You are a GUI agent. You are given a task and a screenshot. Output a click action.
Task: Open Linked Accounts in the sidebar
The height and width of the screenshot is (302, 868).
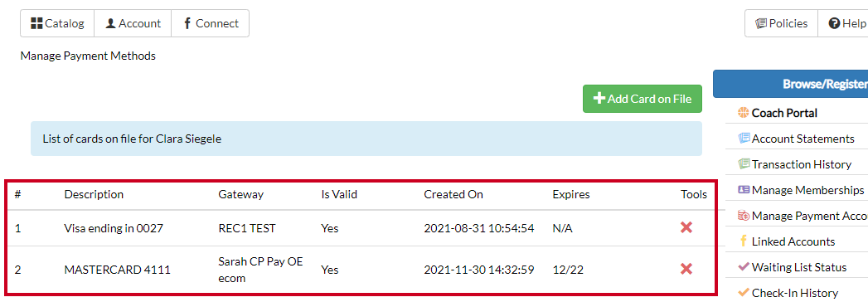coord(793,241)
